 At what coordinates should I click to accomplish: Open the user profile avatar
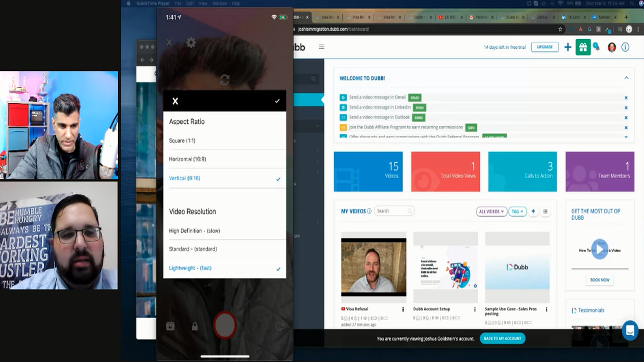[612, 47]
